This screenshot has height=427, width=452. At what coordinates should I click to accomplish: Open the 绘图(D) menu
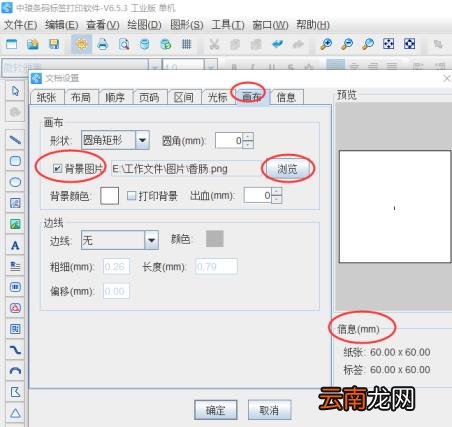coord(144,25)
